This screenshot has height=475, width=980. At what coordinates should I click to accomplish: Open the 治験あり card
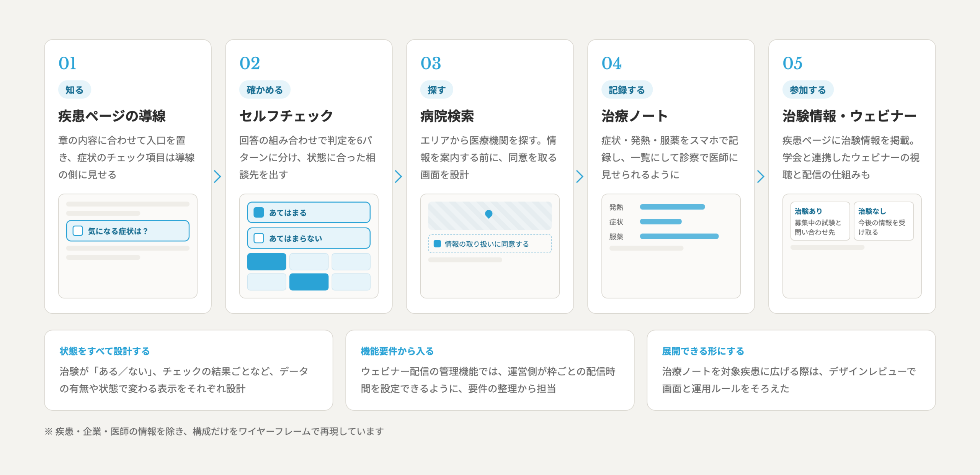(820, 221)
